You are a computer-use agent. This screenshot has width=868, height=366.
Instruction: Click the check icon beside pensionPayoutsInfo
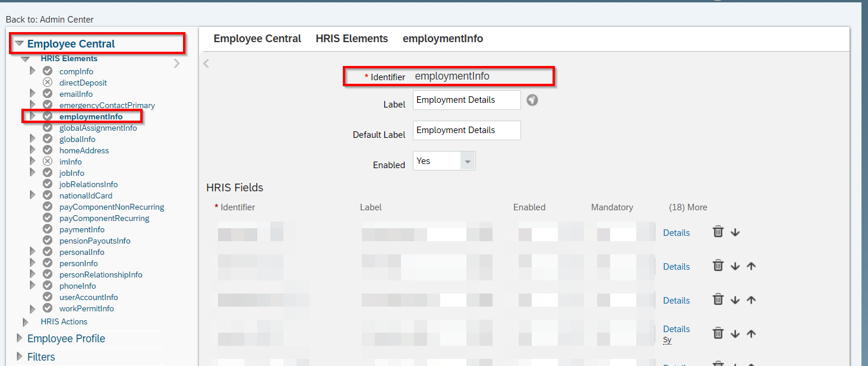[48, 241]
